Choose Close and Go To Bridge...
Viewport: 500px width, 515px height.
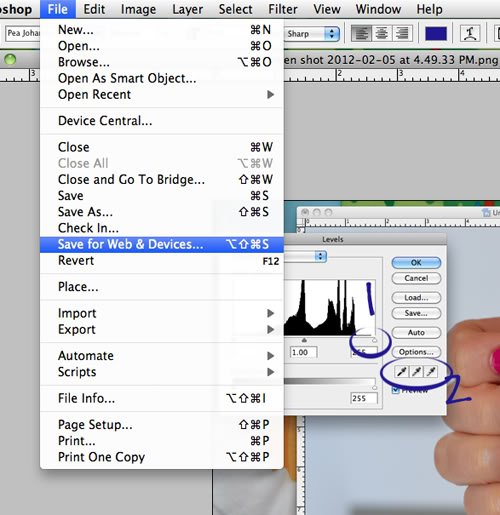pyautogui.click(x=162, y=179)
